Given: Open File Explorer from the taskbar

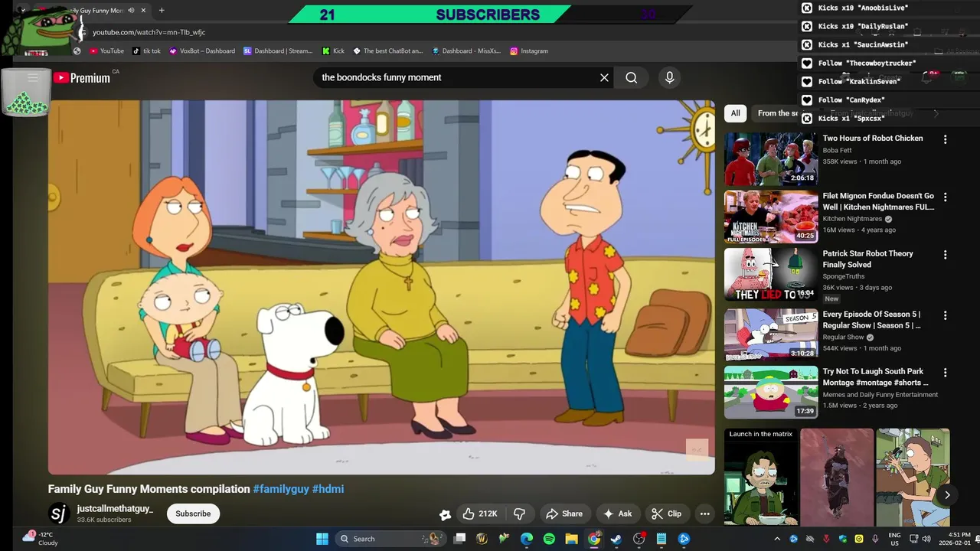Looking at the screenshot, I should click(x=571, y=539).
